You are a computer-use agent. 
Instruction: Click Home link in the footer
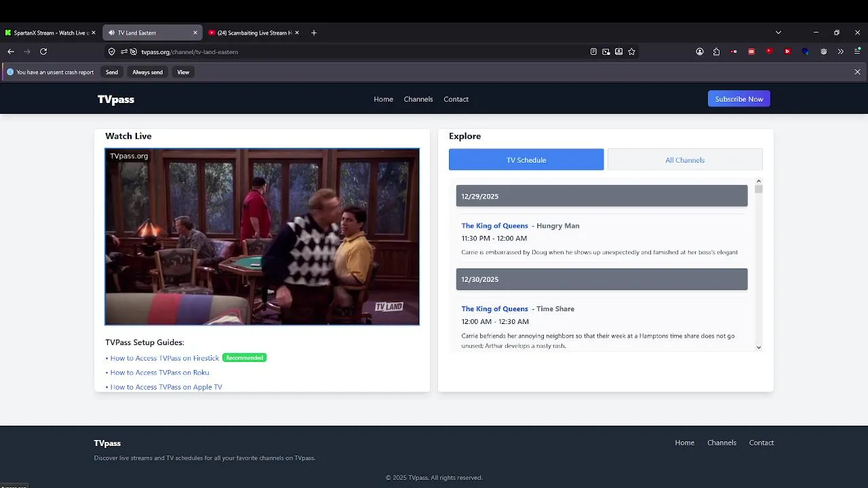(x=685, y=443)
